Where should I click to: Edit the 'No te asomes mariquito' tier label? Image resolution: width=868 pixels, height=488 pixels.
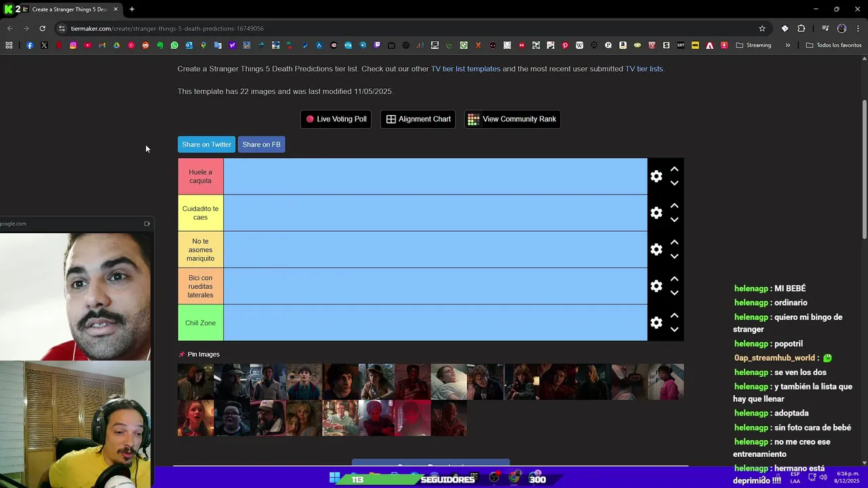(200, 249)
